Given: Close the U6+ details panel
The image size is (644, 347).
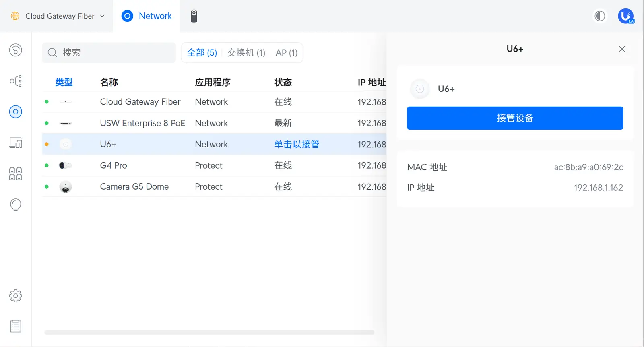Looking at the screenshot, I should [x=622, y=49].
